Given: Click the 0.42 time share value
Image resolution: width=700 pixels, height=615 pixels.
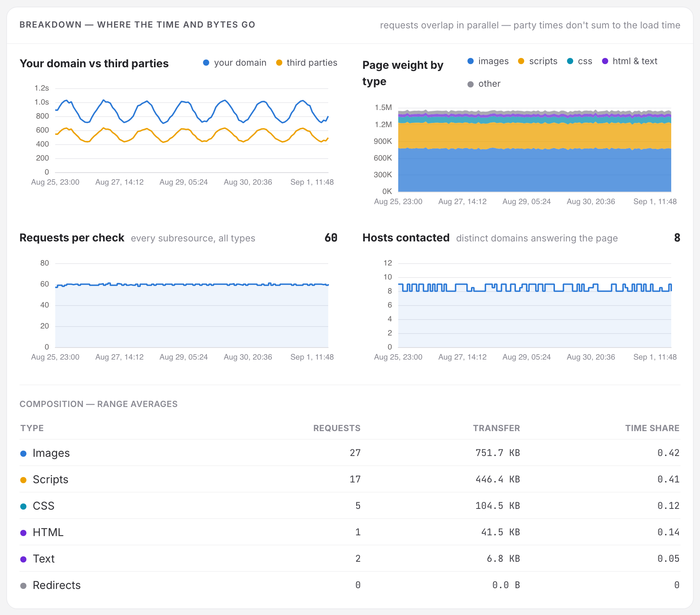Looking at the screenshot, I should pyautogui.click(x=668, y=453).
